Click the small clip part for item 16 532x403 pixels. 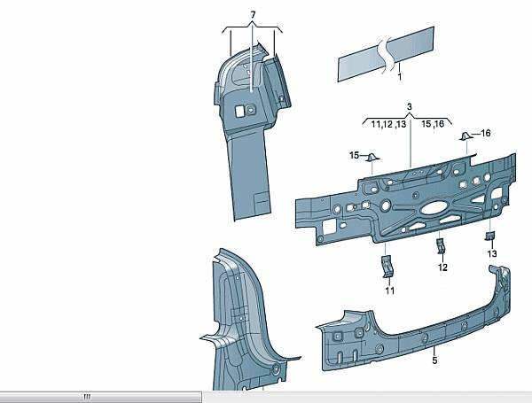coord(464,136)
